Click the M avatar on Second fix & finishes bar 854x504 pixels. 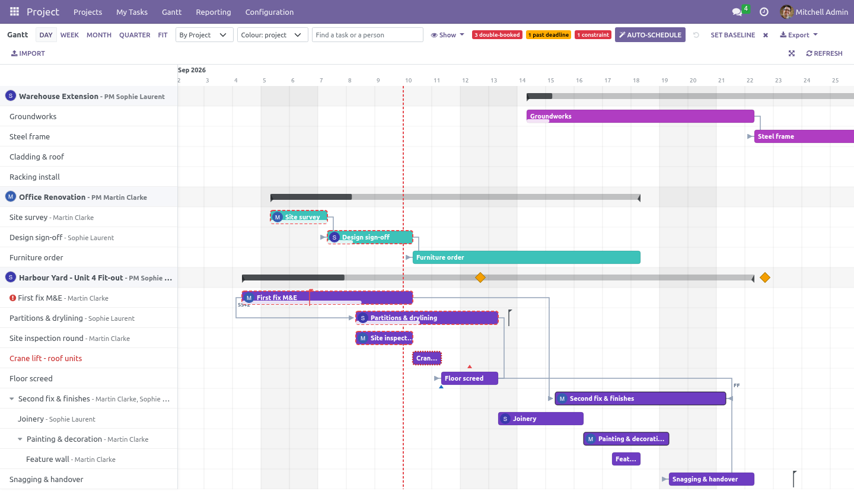tap(562, 398)
